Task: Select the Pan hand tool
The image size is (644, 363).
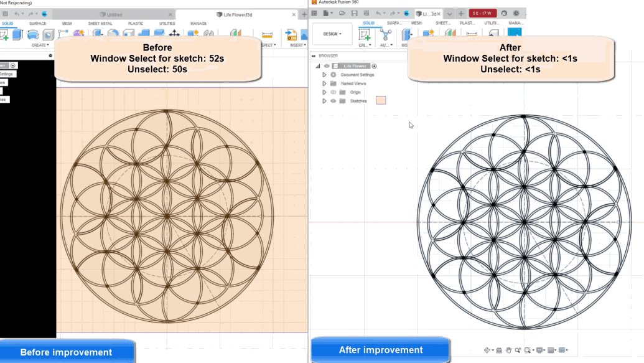Action: (508, 351)
